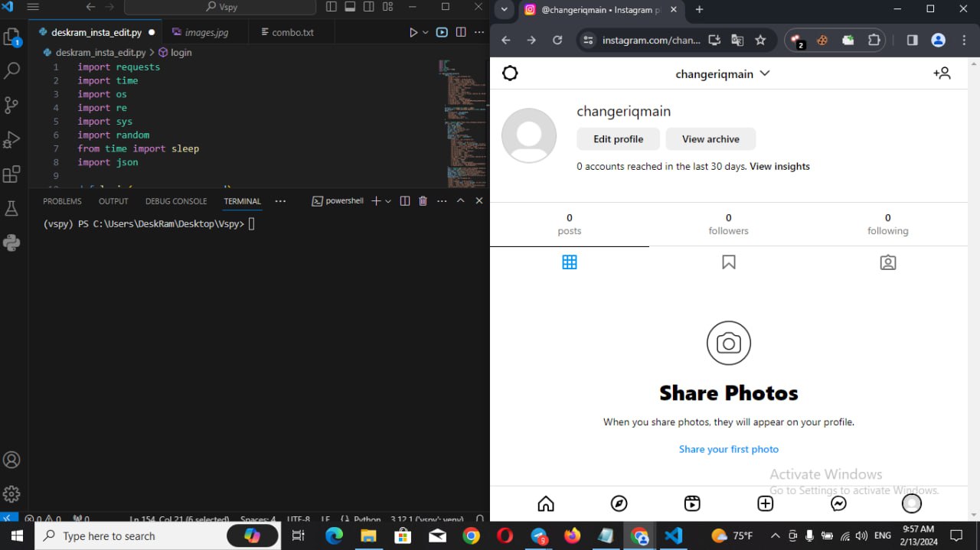Click default profile picture avatar
Image resolution: width=980 pixels, height=550 pixels.
(x=529, y=135)
